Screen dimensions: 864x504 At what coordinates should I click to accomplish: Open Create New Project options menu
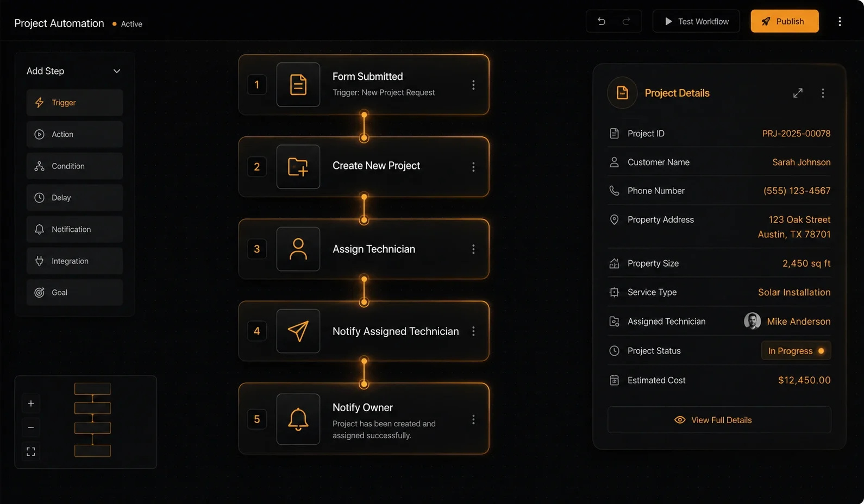point(473,167)
